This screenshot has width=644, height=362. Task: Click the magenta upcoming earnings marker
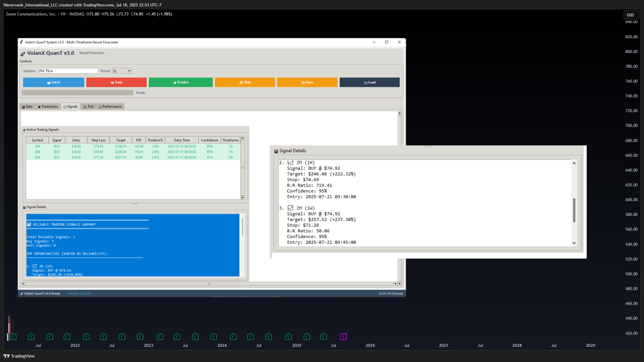point(343,336)
